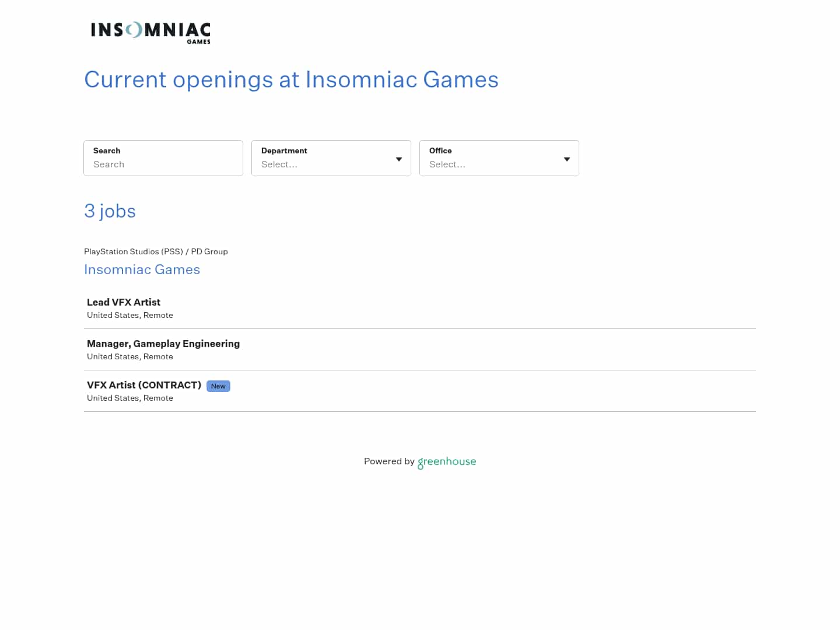Click the '3 jobs' count heading
This screenshot has height=630, width=840.
coord(110,211)
